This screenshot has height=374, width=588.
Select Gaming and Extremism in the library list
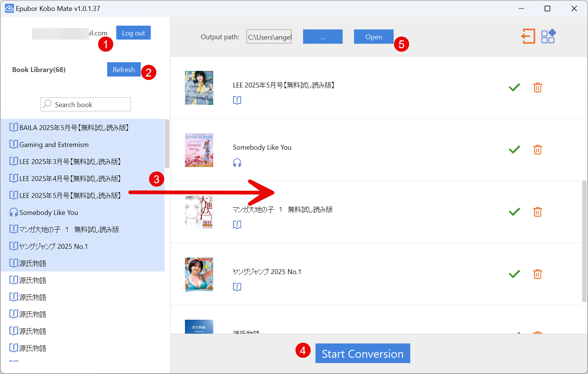[54, 145]
